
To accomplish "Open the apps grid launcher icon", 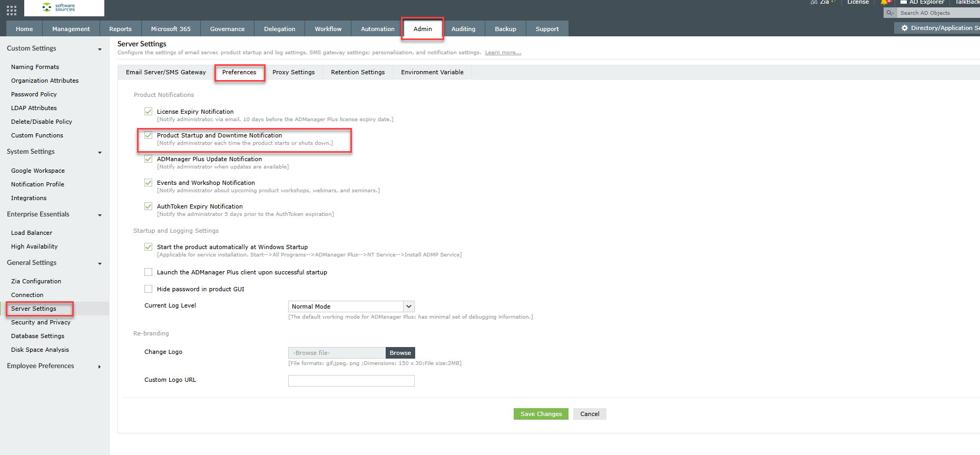I will click(12, 10).
